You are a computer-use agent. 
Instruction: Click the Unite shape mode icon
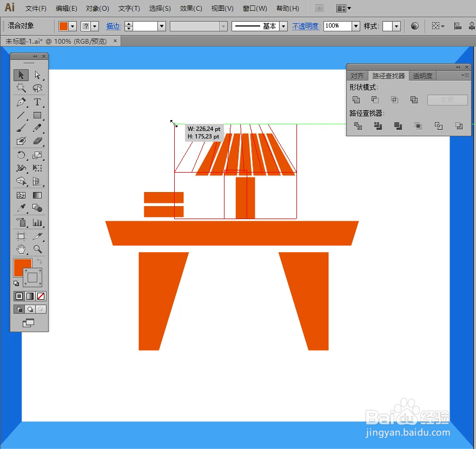point(356,100)
